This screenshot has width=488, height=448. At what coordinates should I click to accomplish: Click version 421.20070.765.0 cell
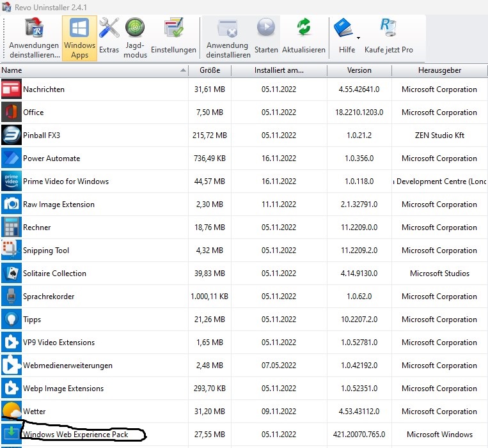click(x=359, y=435)
